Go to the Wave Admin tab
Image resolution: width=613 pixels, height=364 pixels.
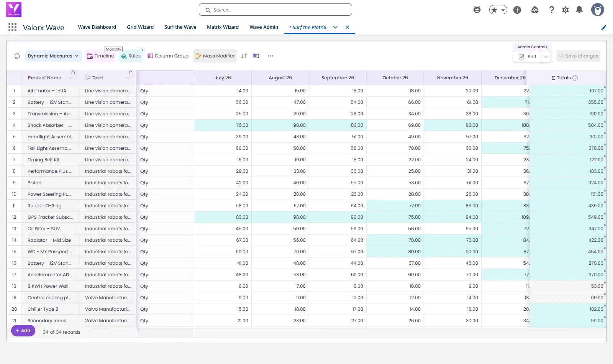pyautogui.click(x=264, y=27)
